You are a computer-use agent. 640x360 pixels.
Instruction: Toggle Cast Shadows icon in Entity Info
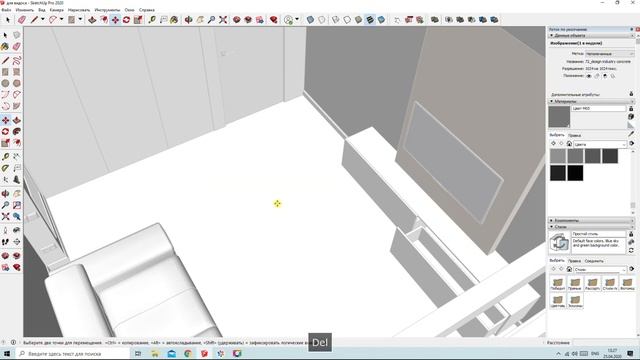pyautogui.click(x=613, y=76)
